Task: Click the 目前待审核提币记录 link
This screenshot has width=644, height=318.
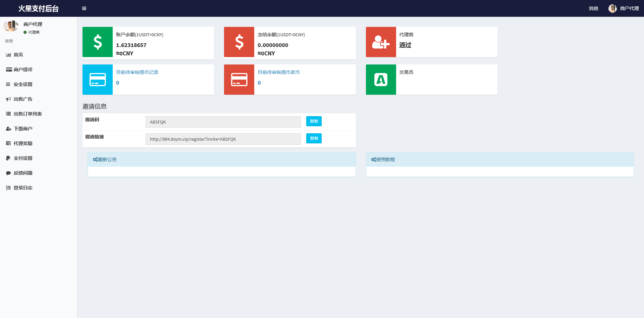Action: (137, 72)
